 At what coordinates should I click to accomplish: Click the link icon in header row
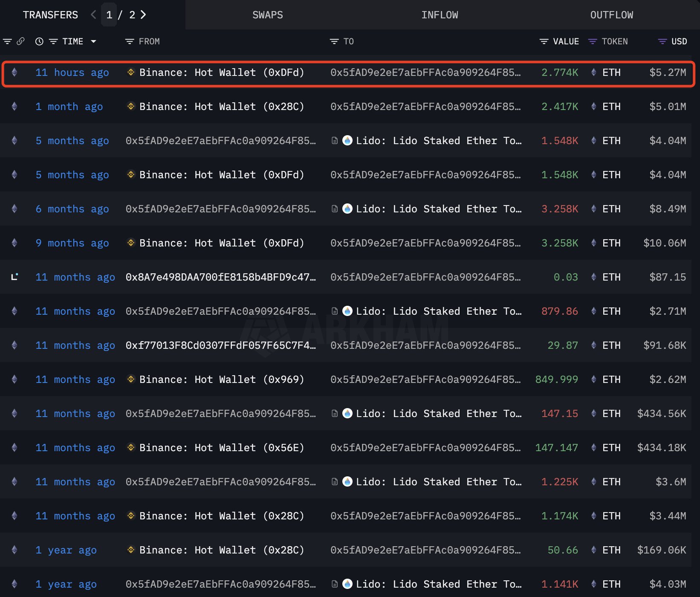coord(20,41)
